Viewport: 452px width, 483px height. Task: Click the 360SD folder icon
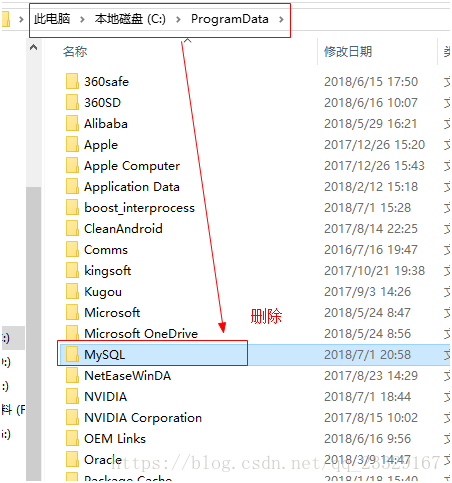coord(72,102)
